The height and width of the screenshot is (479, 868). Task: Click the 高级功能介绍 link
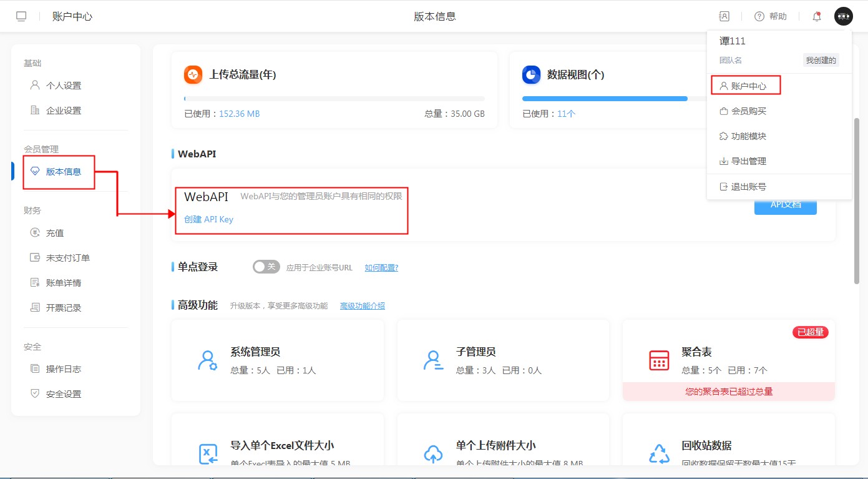[362, 306]
